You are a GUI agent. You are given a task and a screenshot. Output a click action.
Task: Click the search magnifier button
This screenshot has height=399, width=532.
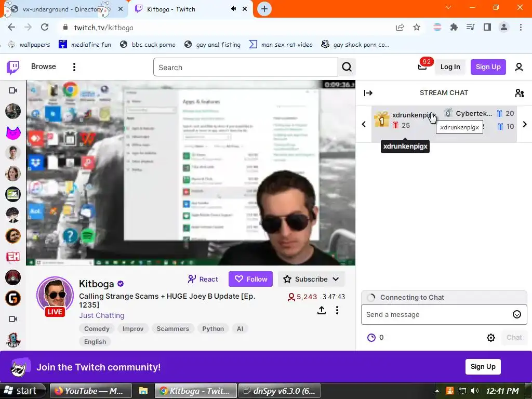[x=347, y=67]
